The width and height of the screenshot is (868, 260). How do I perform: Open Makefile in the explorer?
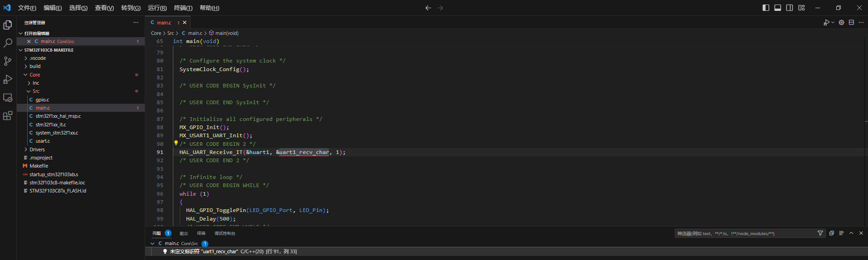pos(39,166)
